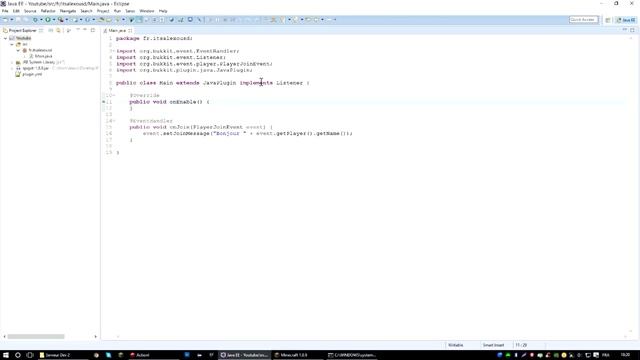This screenshot has width=640, height=360.
Task: Toggle Link with Editor in Project Explorer
Action: coord(58,30)
